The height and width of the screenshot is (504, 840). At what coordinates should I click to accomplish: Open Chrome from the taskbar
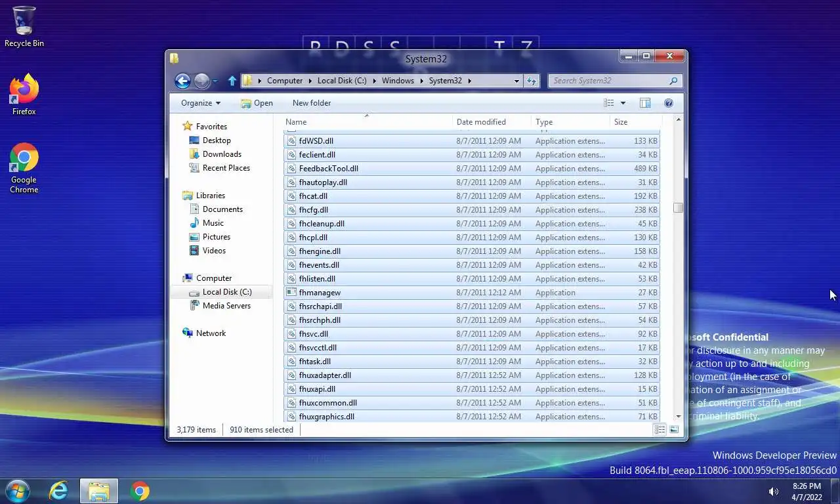pyautogui.click(x=140, y=491)
